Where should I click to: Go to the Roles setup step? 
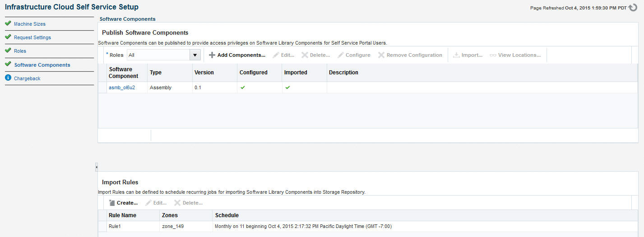(x=20, y=51)
